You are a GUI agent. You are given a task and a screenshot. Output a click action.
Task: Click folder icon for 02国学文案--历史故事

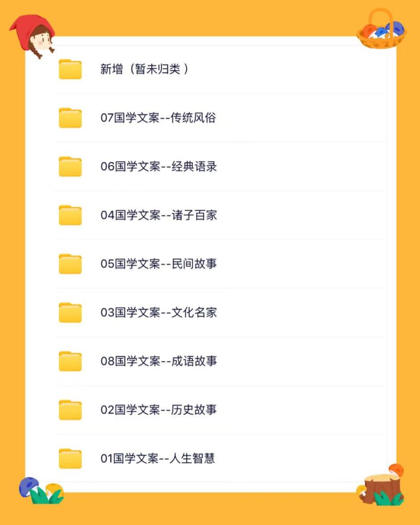pos(70,410)
